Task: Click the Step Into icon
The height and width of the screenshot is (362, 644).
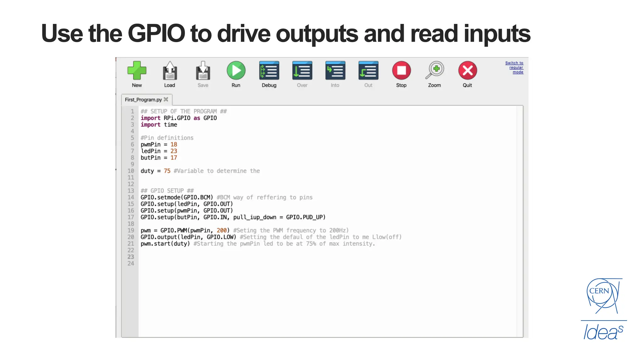Action: click(335, 71)
